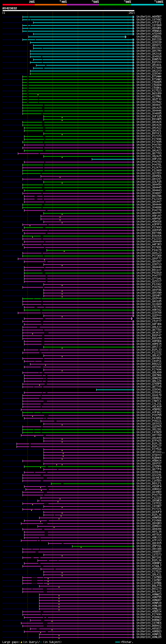Image resolution: width=166 pixels, height=644 pixels.
Task: Open the UniRef100_A6H5B7 hit label
Action: [x=149, y=17]
